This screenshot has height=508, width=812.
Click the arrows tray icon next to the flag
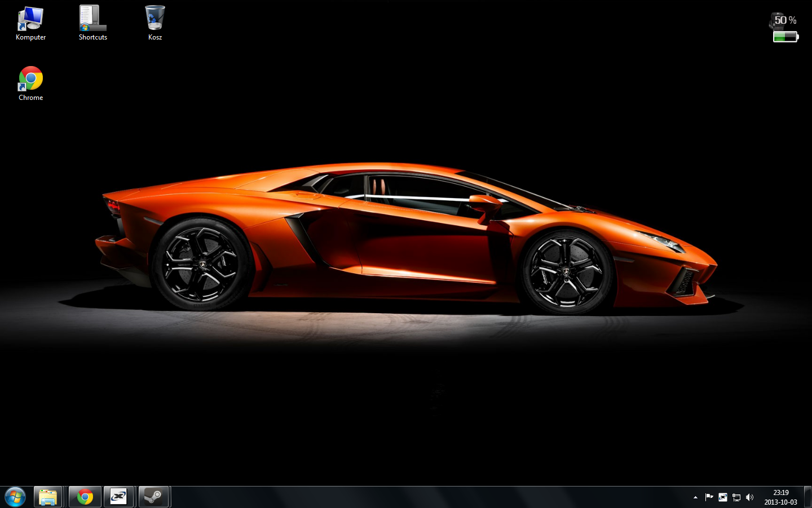click(x=723, y=497)
